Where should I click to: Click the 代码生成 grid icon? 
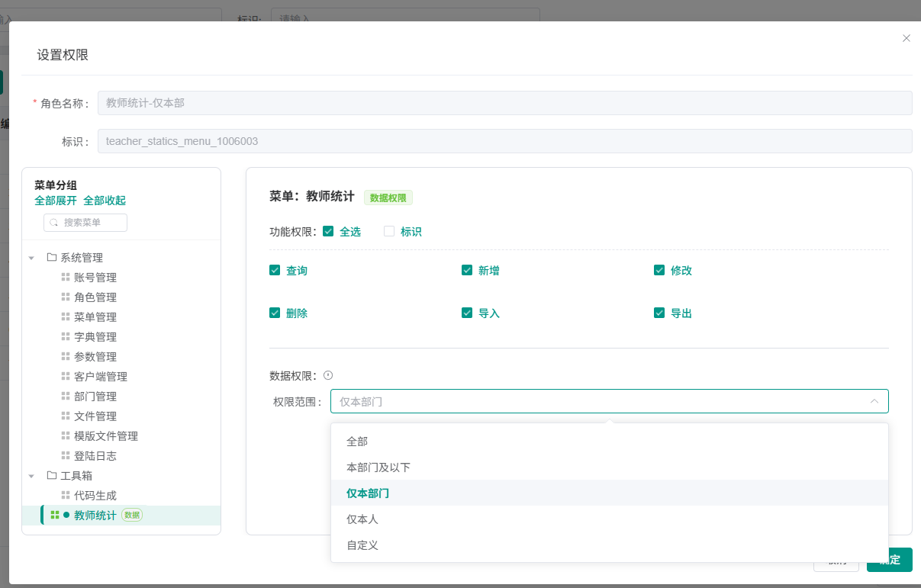tap(66, 496)
